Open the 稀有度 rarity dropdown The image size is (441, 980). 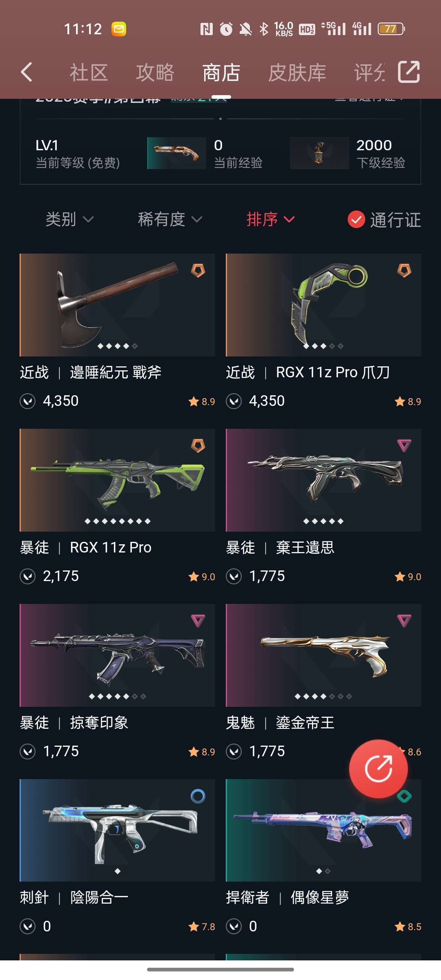(x=170, y=220)
